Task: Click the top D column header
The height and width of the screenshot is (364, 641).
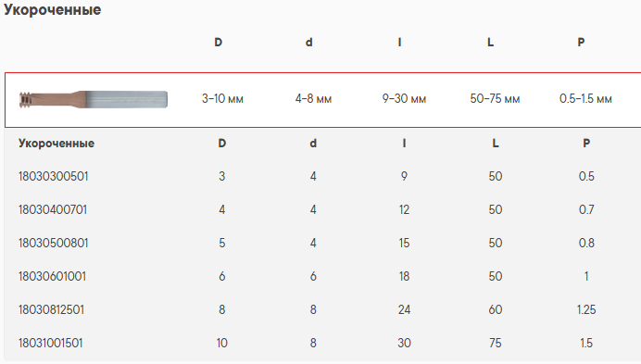Action: pyautogui.click(x=219, y=42)
